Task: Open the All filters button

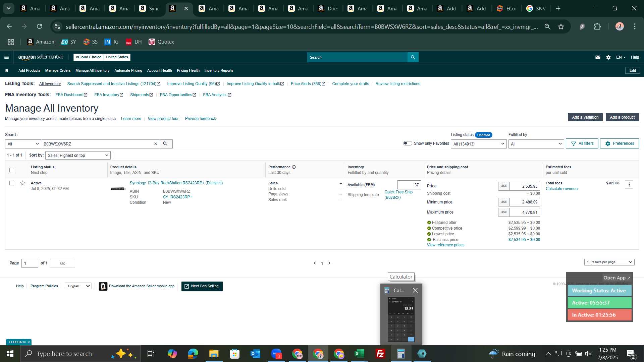Action: [582, 143]
